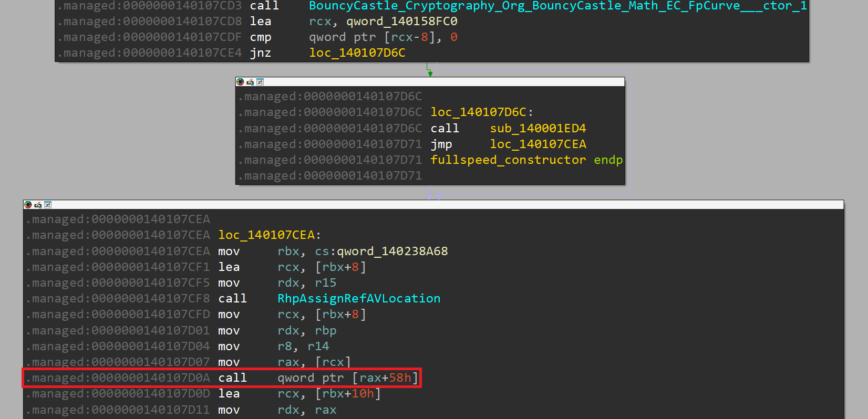Click the endp keyword
The height and width of the screenshot is (419, 868).
pos(608,160)
